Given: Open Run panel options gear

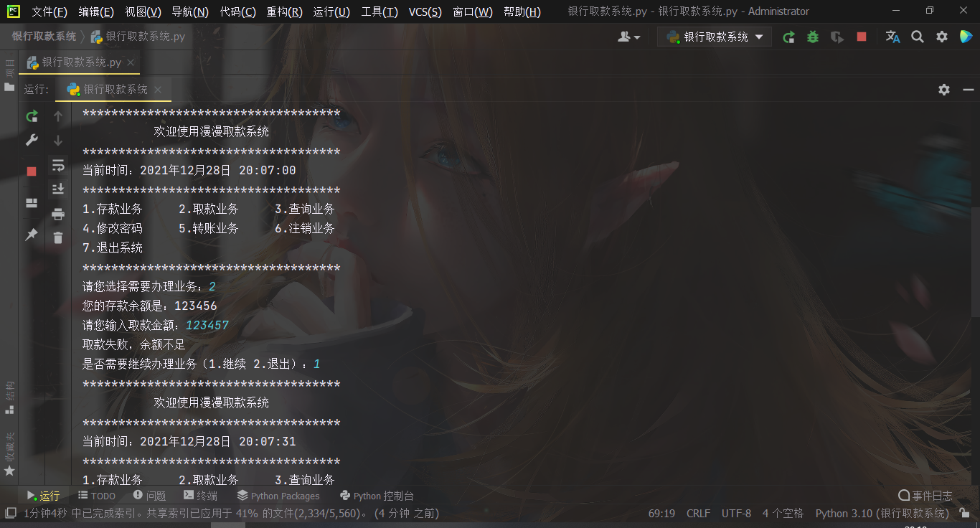Looking at the screenshot, I should click(x=944, y=90).
